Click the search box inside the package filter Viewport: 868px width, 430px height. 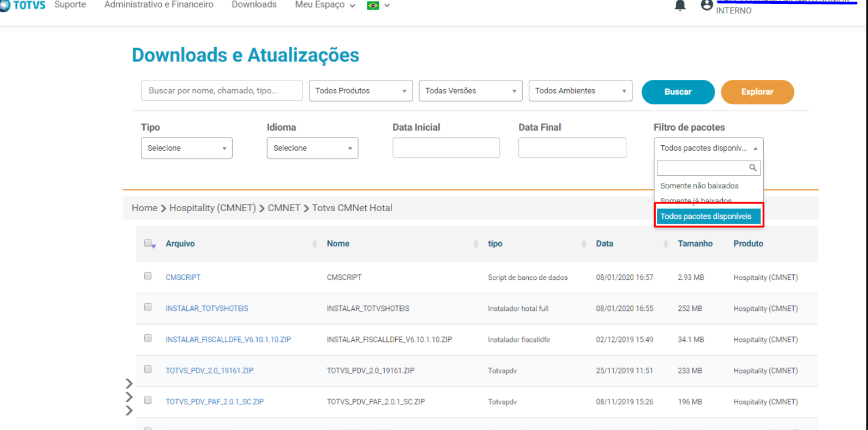708,168
